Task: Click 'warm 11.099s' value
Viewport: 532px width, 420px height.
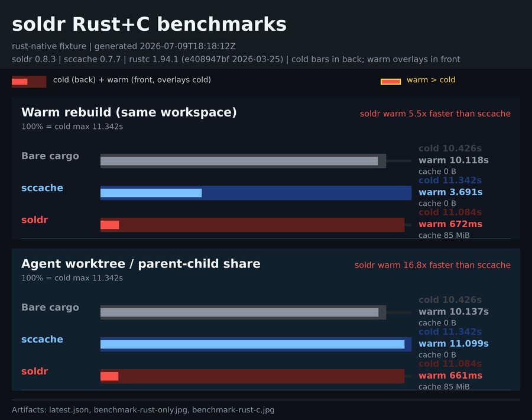Action: tap(453, 344)
